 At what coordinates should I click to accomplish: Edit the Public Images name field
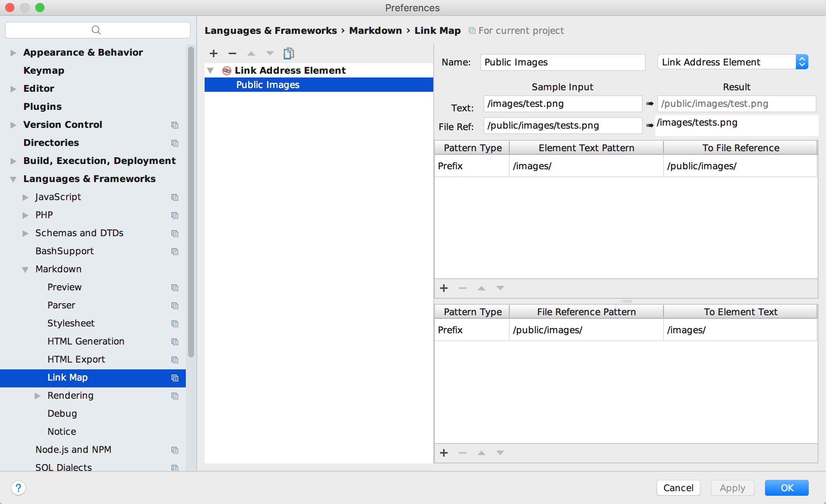click(x=562, y=62)
